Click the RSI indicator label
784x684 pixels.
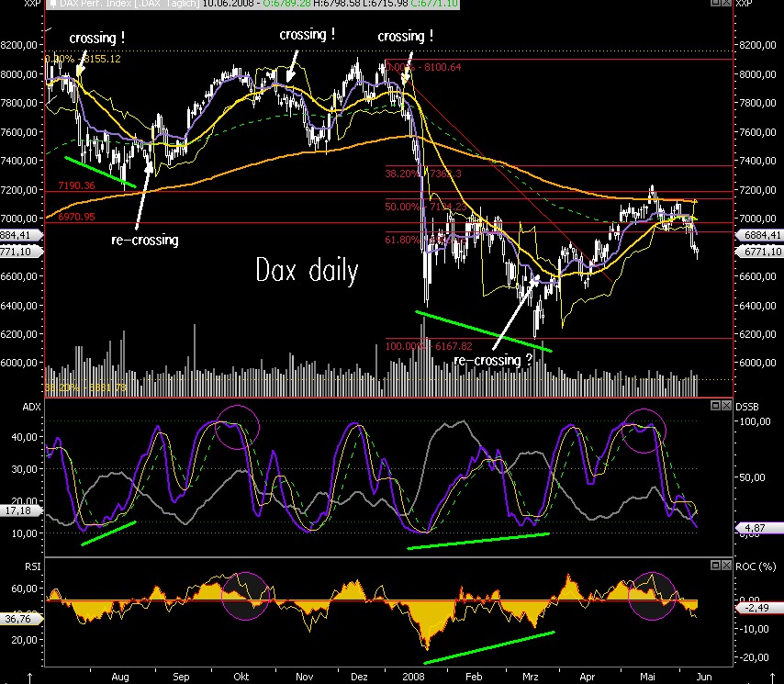[32, 566]
